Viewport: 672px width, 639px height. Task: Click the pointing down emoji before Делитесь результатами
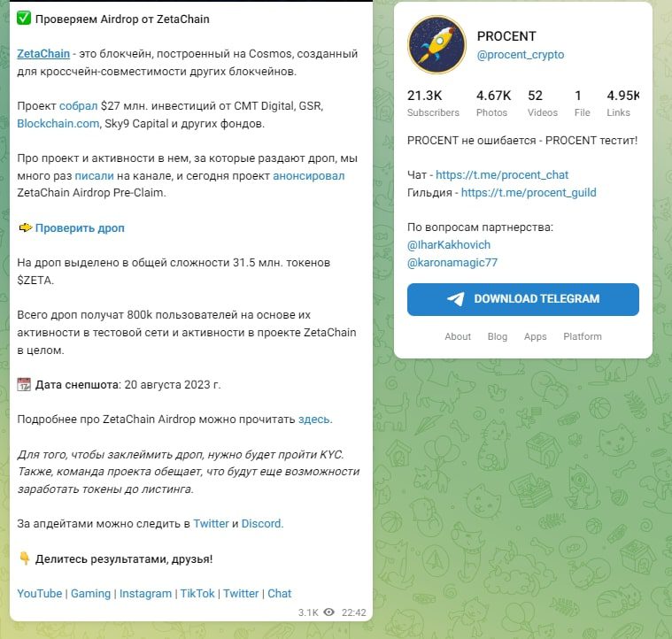pos(25,558)
